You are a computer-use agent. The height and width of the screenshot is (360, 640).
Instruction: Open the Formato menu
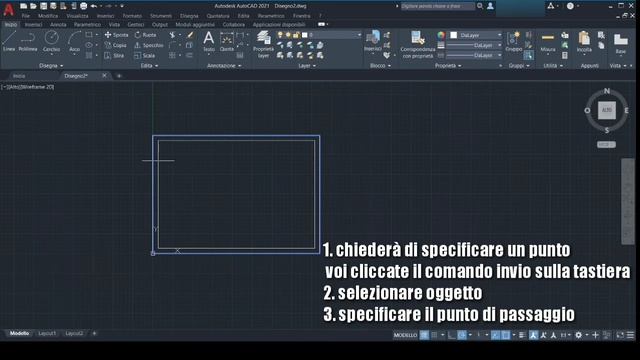(132, 16)
